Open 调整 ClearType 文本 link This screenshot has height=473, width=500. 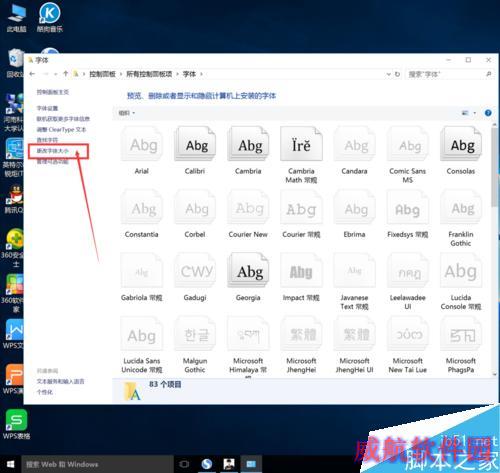(x=61, y=129)
